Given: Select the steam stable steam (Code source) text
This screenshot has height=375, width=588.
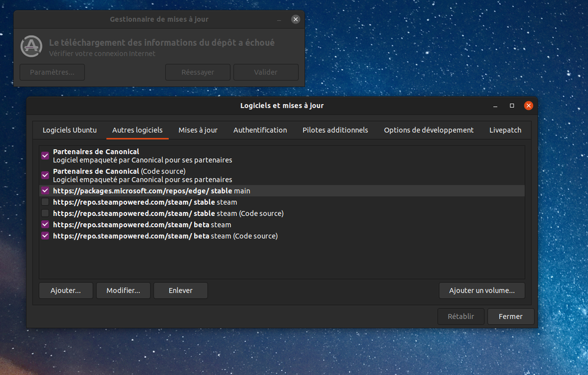Looking at the screenshot, I should (x=168, y=213).
